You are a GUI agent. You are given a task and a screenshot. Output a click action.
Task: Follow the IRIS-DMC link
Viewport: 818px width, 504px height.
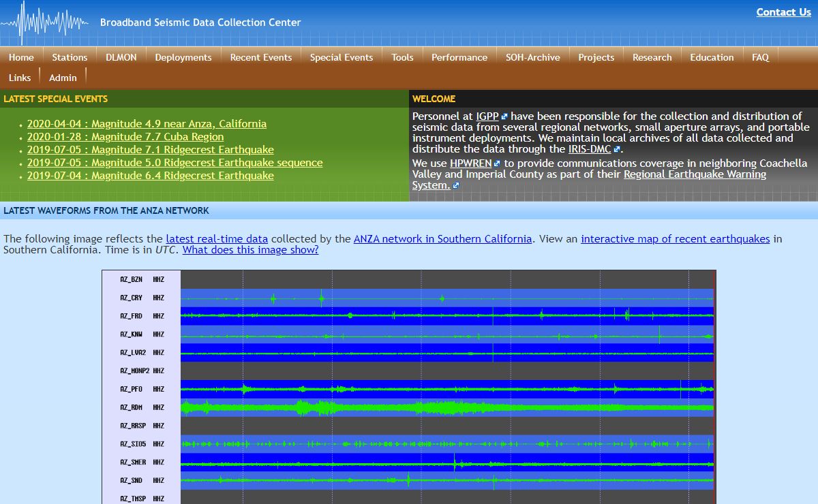590,149
